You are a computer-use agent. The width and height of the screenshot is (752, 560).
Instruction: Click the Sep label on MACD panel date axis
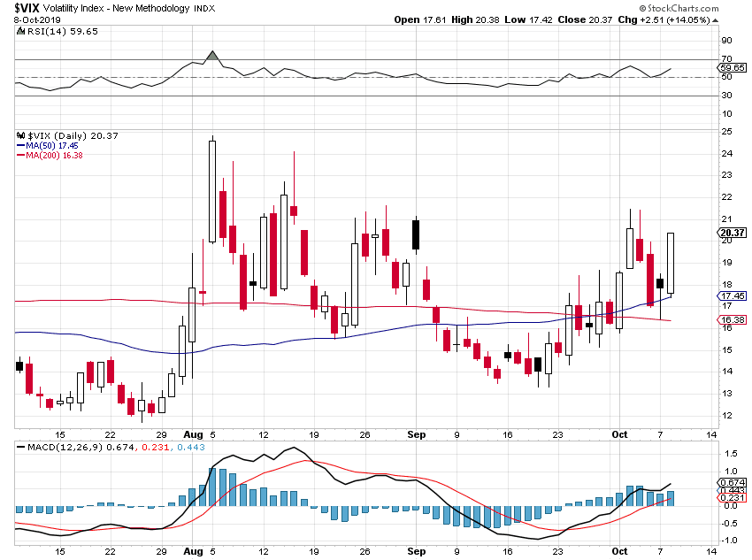(x=416, y=551)
